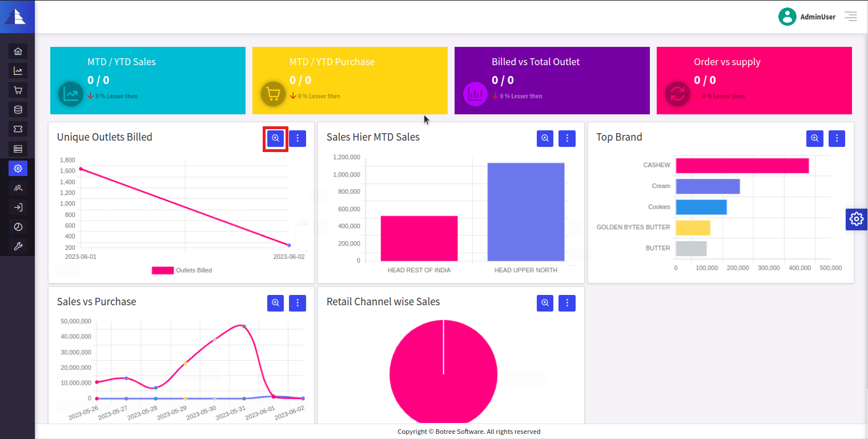This screenshot has width=868, height=439.
Task: Click the Botree sailboat logo
Action: [15, 17]
